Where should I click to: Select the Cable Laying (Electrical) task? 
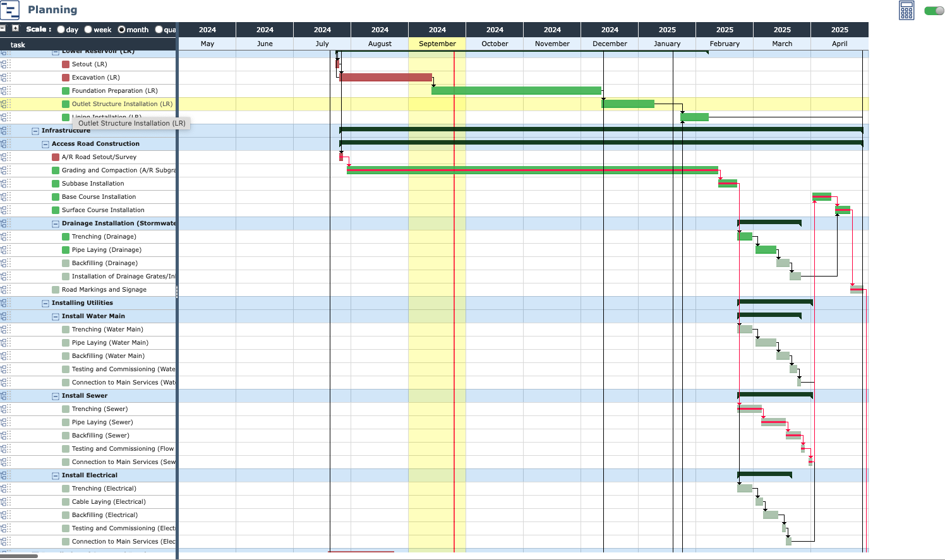tap(109, 502)
